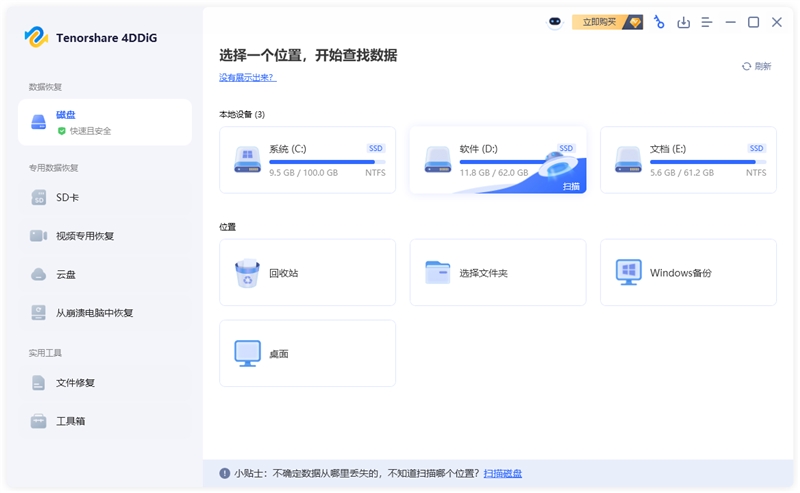Click the Tenorshare 4DDiG logo icon
Screen dimensions: 800x493
pos(36,37)
